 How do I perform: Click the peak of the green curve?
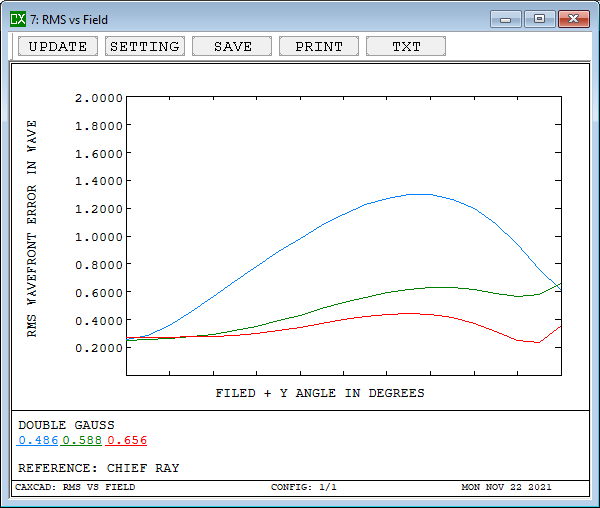pos(440,287)
